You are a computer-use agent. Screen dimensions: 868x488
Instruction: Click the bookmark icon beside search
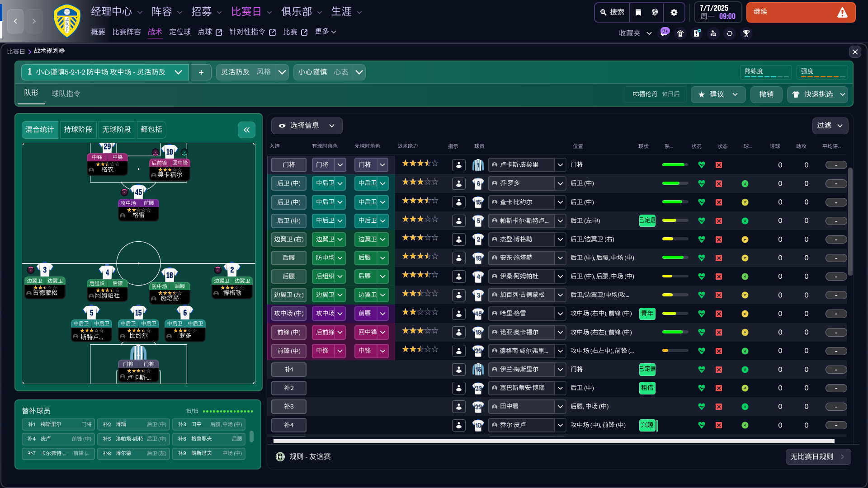(x=638, y=12)
